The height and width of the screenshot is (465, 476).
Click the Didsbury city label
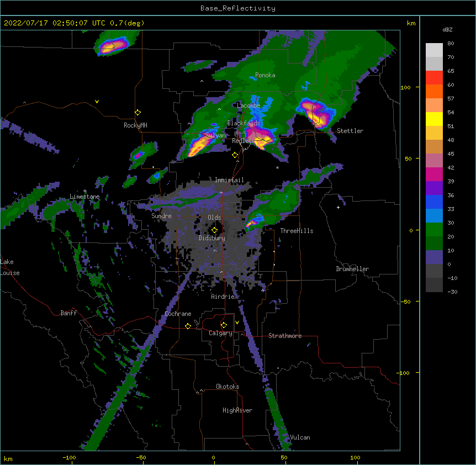click(x=211, y=238)
